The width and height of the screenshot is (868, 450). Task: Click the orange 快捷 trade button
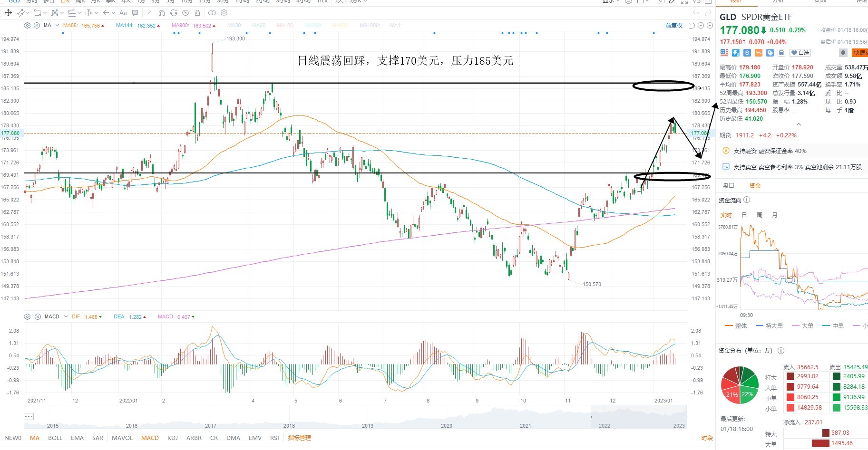coord(860,53)
